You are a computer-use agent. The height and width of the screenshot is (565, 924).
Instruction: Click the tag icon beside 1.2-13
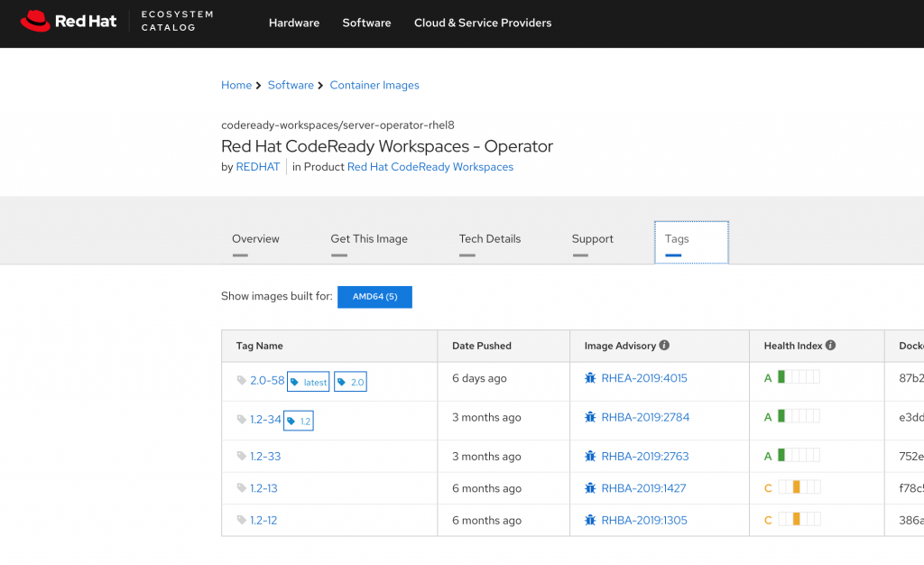241,488
